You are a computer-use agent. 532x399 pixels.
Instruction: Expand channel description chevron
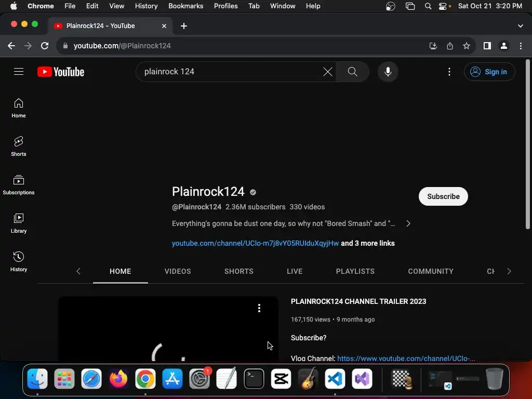tap(408, 223)
